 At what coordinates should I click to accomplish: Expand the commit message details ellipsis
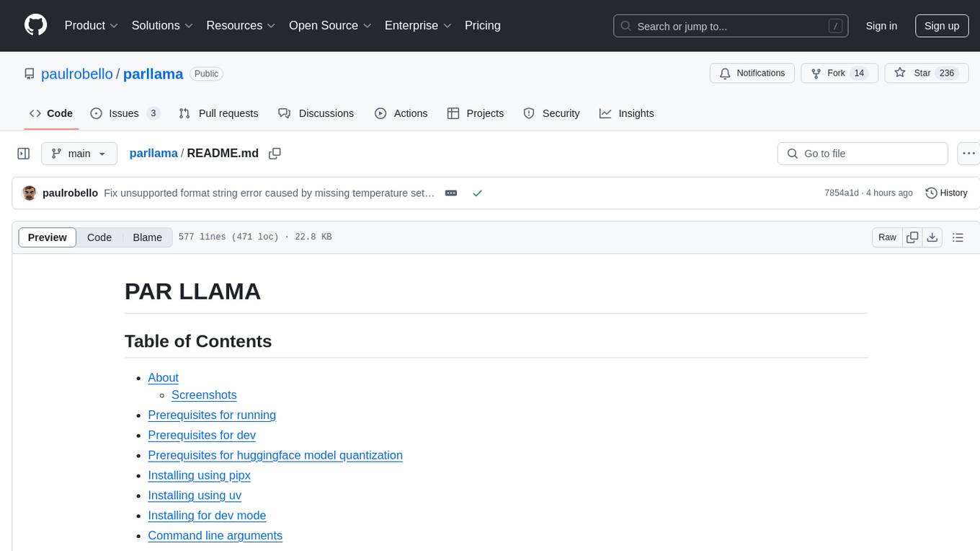[x=451, y=193]
